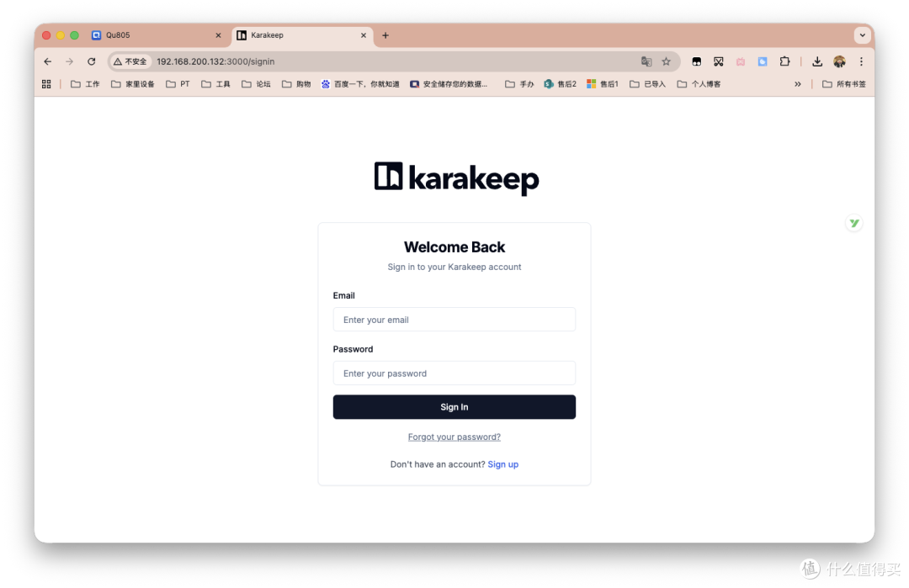The image size is (909, 588).
Task: Click the browser forward arrow
Action: click(x=70, y=61)
